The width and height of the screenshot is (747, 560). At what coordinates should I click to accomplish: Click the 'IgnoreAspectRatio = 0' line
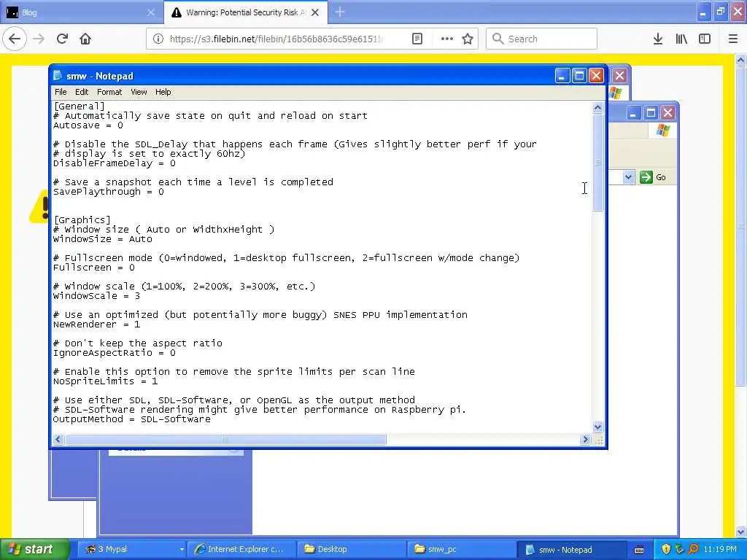[x=115, y=353]
